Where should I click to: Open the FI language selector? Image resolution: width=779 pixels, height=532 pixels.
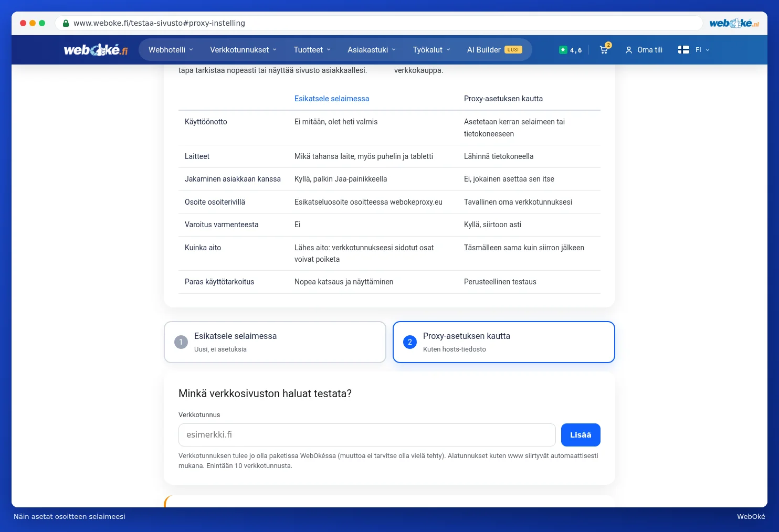pyautogui.click(x=702, y=50)
